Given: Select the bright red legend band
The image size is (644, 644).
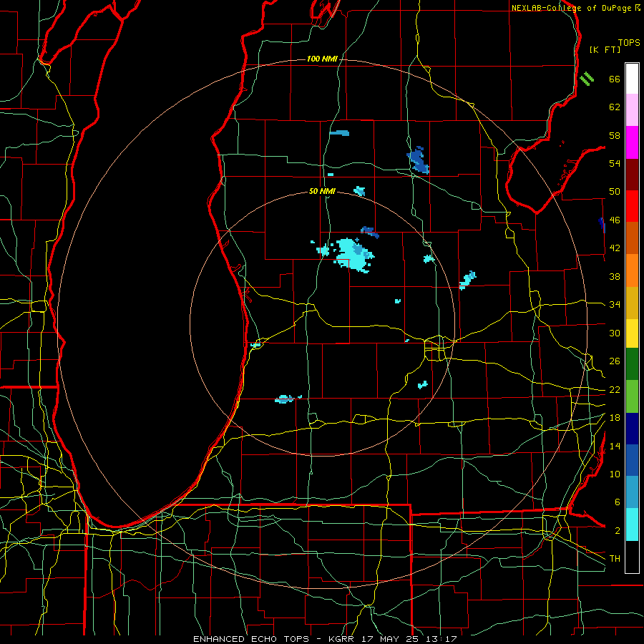Looking at the screenshot, I should tap(632, 206).
